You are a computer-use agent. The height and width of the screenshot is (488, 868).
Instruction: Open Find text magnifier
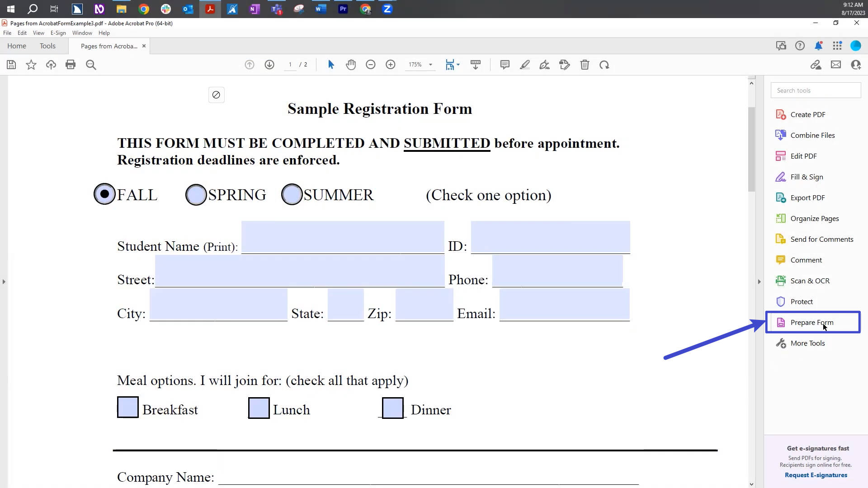(91, 65)
